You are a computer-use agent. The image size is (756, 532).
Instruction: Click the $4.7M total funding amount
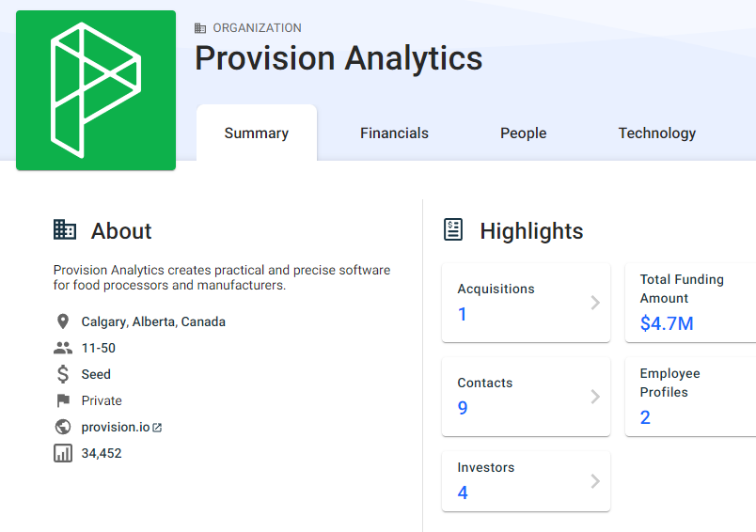[x=666, y=324]
